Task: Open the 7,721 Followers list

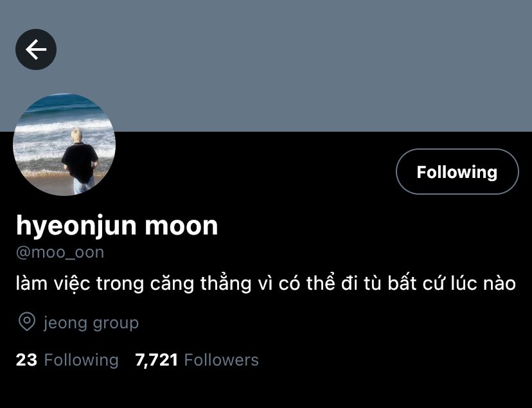Action: point(197,360)
